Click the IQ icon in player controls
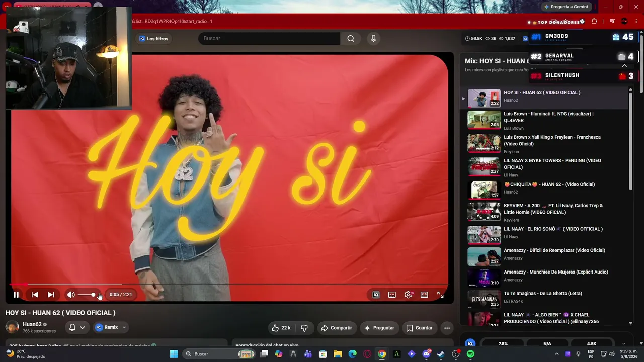Screen dimensions: 644x362 tap(376, 295)
